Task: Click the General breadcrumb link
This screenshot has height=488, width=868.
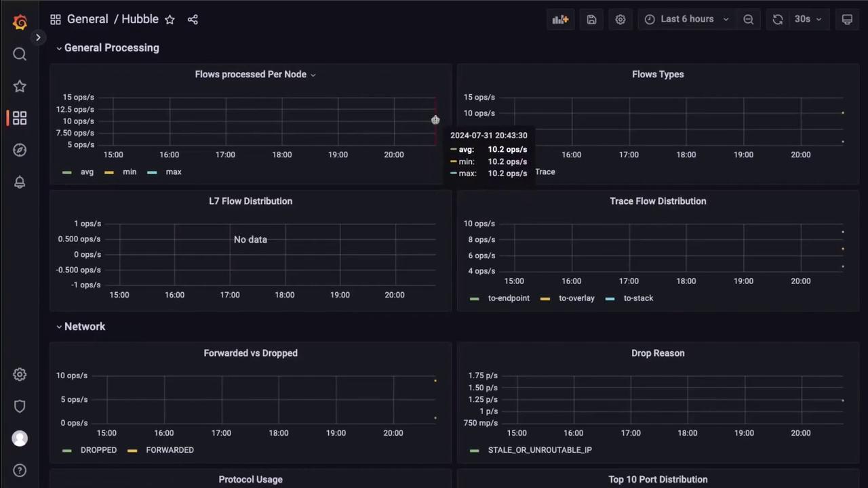Action: 87,19
